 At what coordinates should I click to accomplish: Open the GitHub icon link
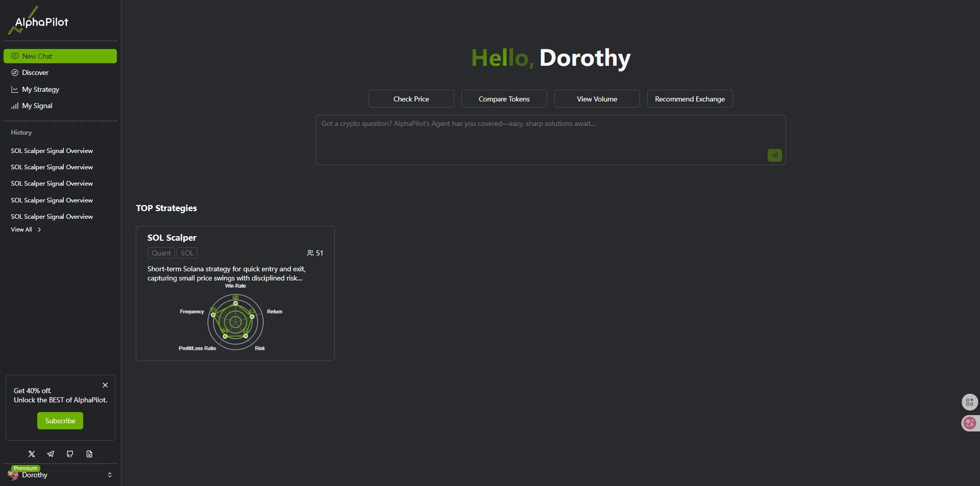(70, 454)
